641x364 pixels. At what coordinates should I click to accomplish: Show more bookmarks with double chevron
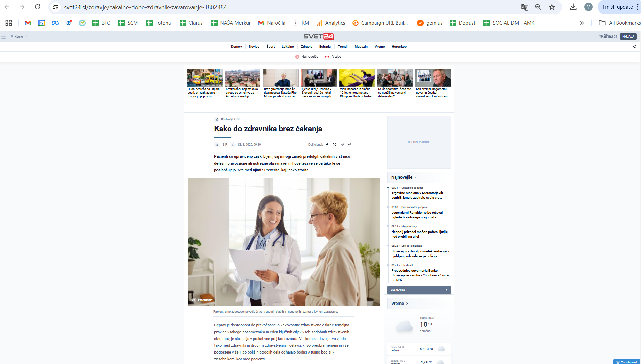582,23
